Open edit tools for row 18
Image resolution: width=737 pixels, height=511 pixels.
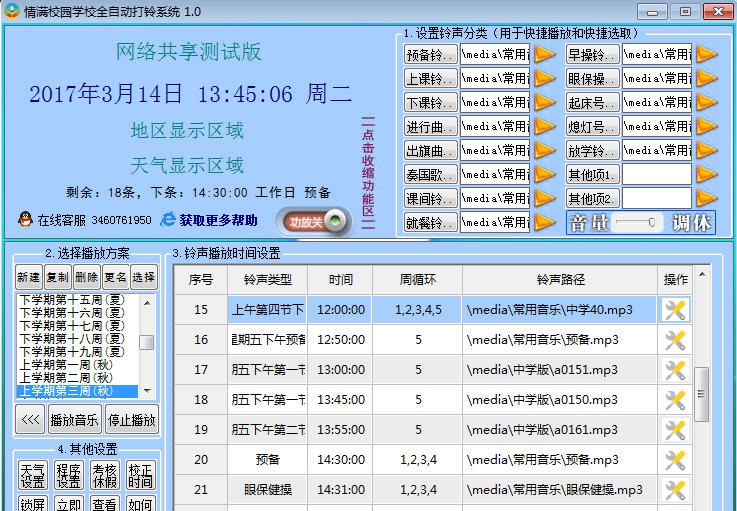coord(675,400)
